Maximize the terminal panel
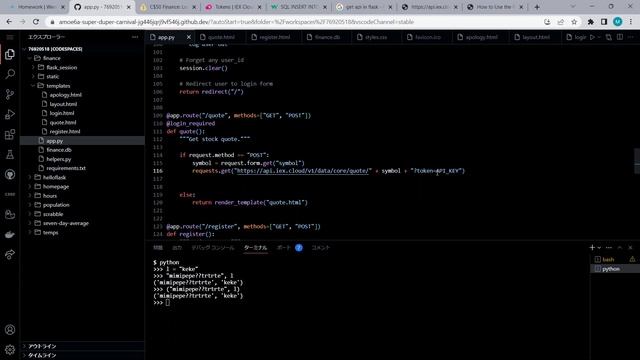This screenshot has height=360, width=640. pos(620,247)
